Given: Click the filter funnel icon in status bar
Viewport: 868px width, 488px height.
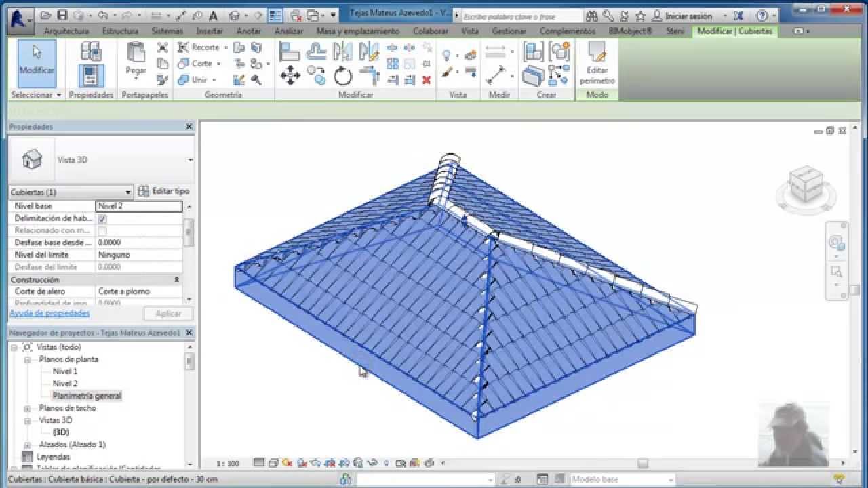Looking at the screenshot, I should pos(839,479).
